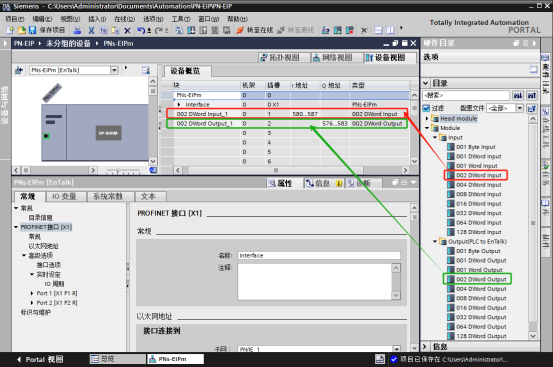Click the zoom-to-fit icon below device canvas

click(153, 170)
